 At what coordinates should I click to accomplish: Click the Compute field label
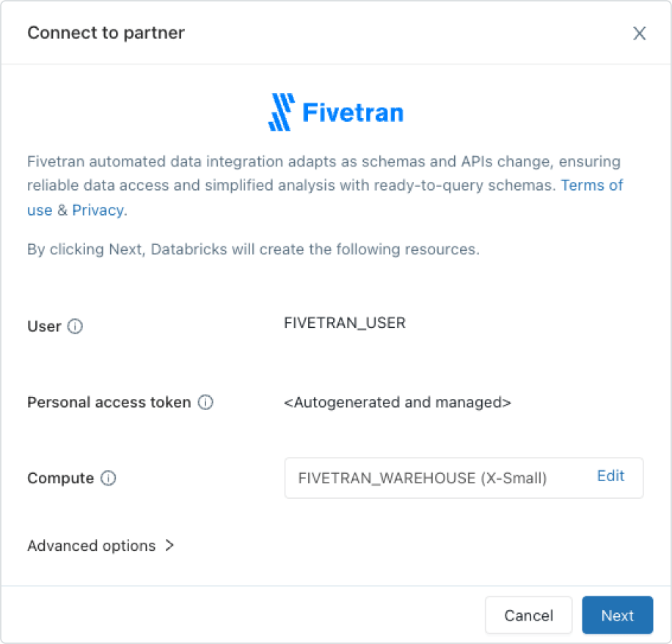coord(60,478)
